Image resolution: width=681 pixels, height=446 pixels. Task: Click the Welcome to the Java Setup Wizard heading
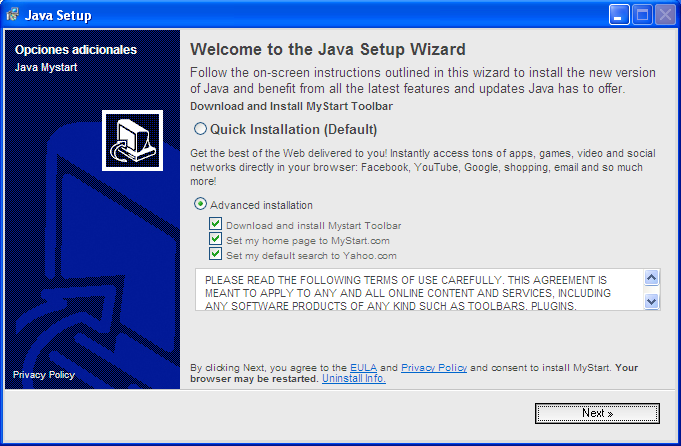(x=328, y=49)
